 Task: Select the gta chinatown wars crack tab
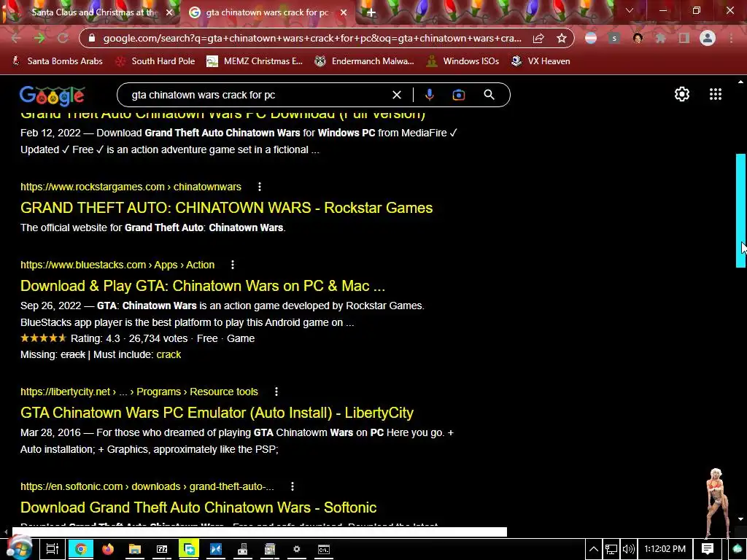267,12
